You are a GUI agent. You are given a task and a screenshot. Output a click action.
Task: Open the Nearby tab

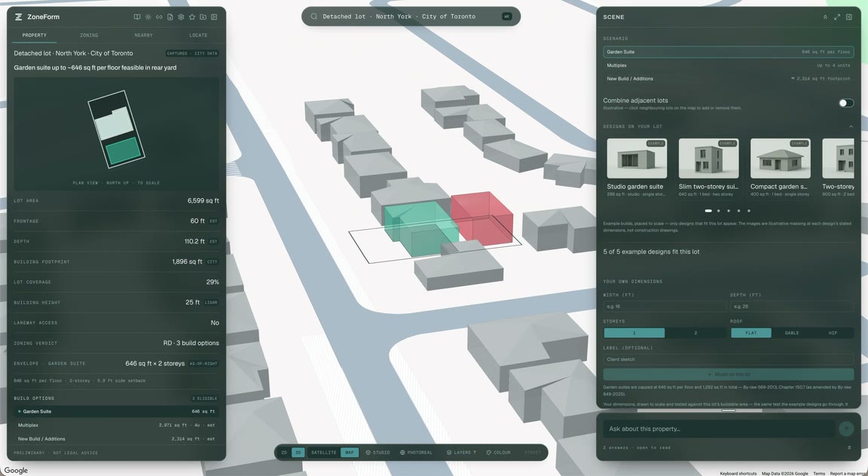143,35
